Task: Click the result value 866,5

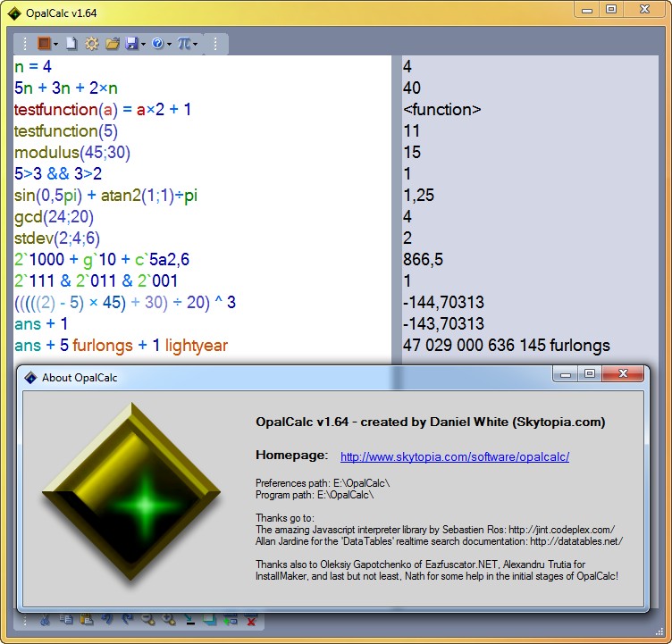Action: tap(423, 260)
